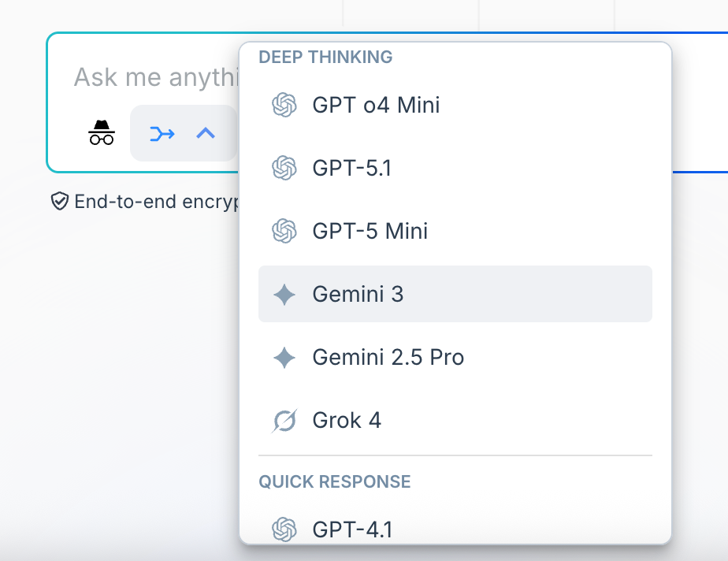The width and height of the screenshot is (728, 561).
Task: Click the sparkle icon beside Gemini 2.5 Pro
Action: coord(284,358)
